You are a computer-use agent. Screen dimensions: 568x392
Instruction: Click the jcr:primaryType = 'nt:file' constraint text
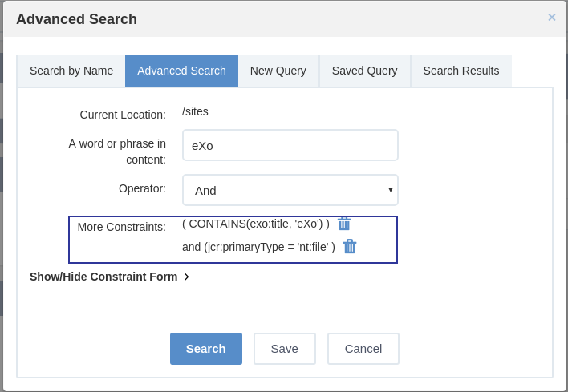[258, 247]
